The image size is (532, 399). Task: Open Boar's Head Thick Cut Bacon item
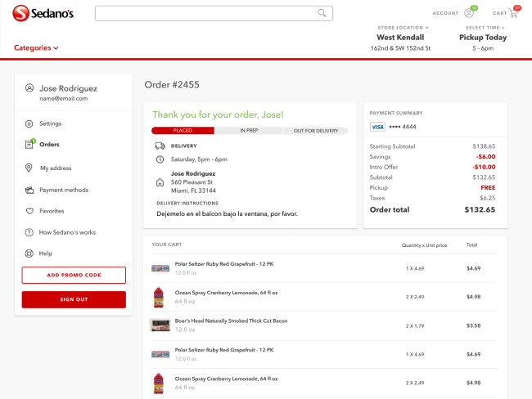[x=232, y=321]
